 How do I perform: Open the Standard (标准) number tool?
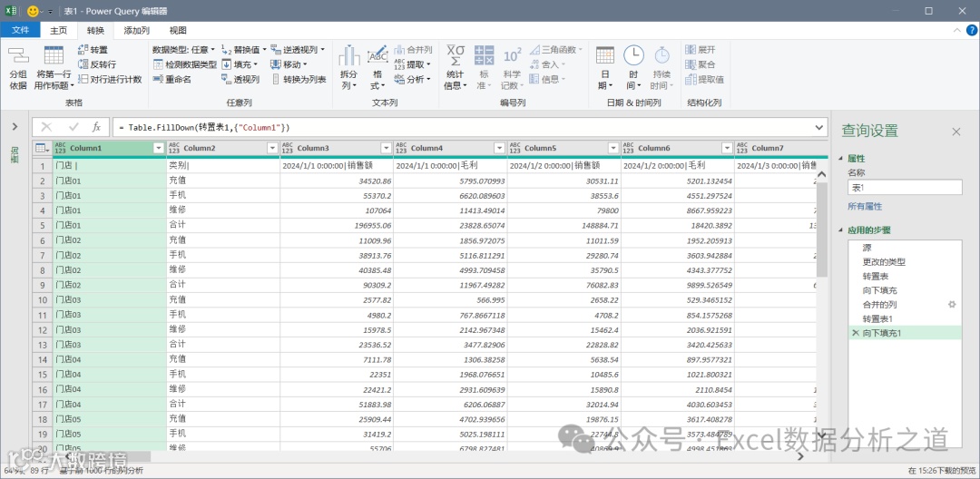coord(484,67)
